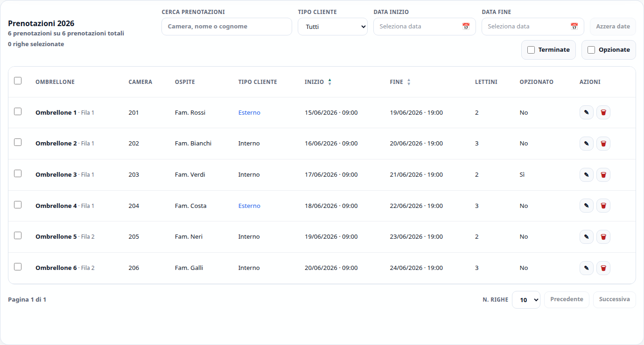Delete the Fam. Neri booking trash icon

click(603, 237)
